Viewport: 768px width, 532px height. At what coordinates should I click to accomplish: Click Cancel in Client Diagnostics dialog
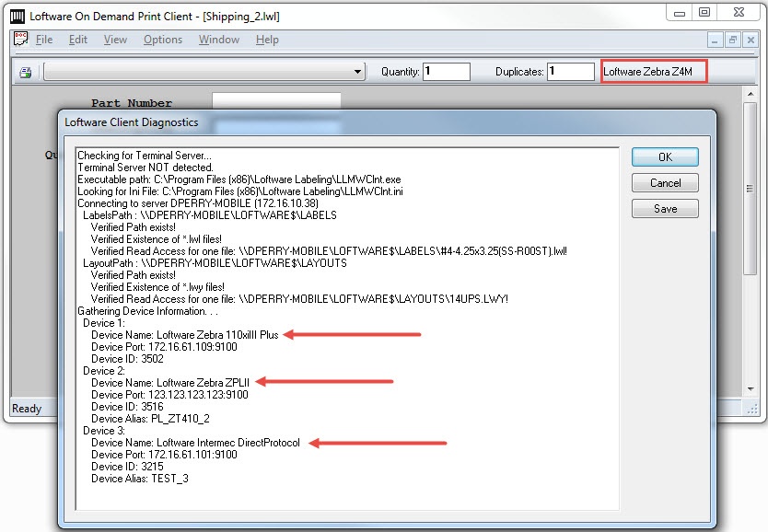pos(665,183)
